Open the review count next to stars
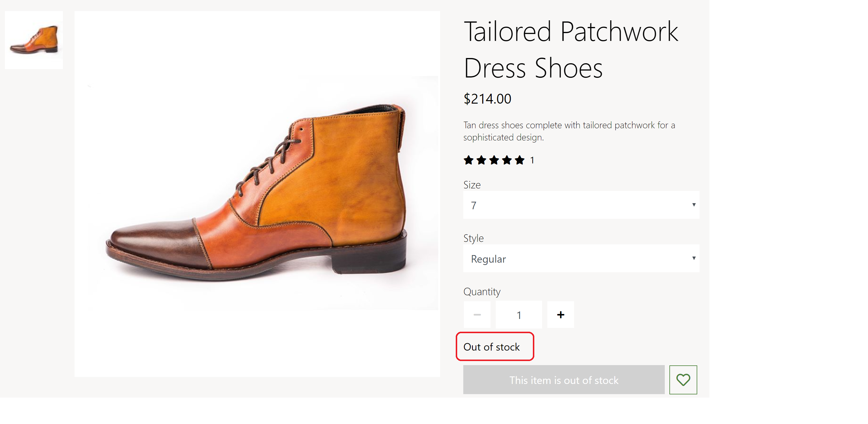868x424 pixels. pyautogui.click(x=532, y=160)
